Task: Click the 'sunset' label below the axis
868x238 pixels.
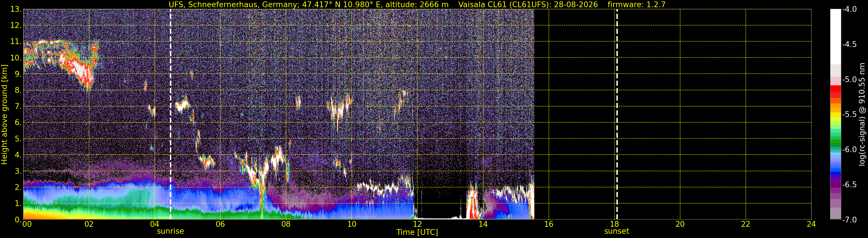Action: tap(617, 231)
